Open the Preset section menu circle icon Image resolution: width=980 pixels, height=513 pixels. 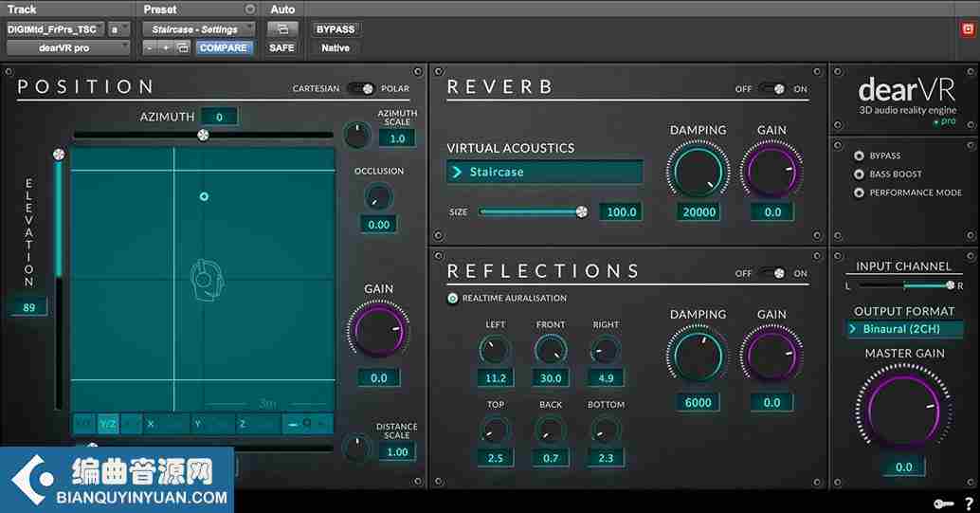coord(250,9)
